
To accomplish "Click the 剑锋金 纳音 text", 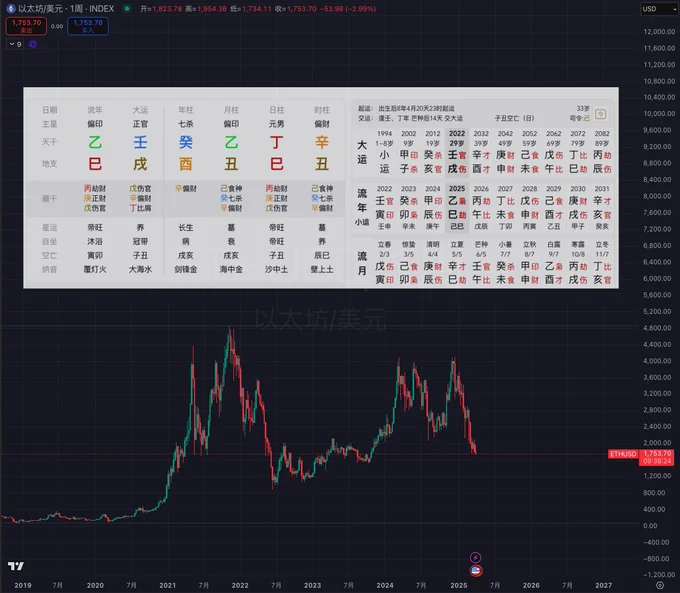I will pos(186,269).
